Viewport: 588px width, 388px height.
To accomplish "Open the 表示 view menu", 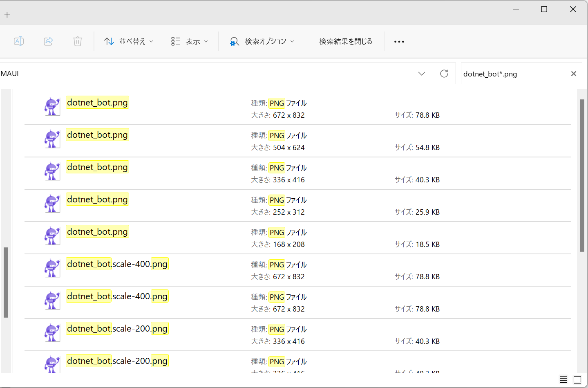I will (x=190, y=41).
